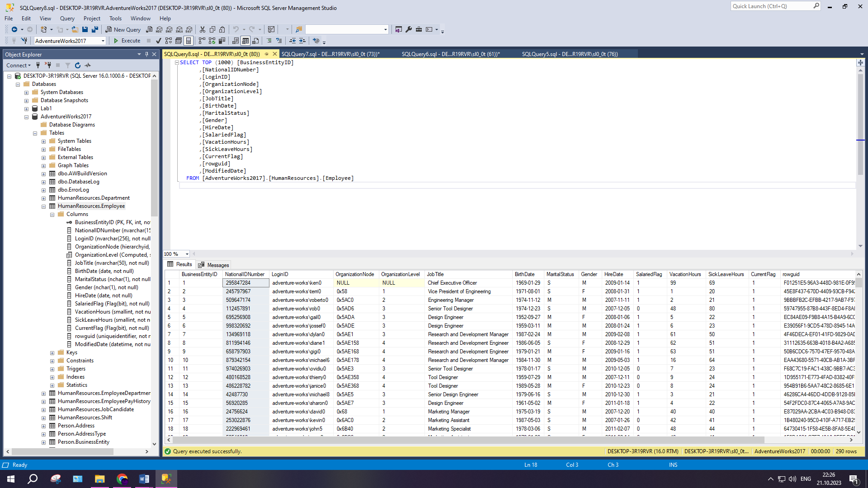Screen dimensions: 868x488
Task: Switch to the SQLQuery7.sql tab
Action: 330,54
